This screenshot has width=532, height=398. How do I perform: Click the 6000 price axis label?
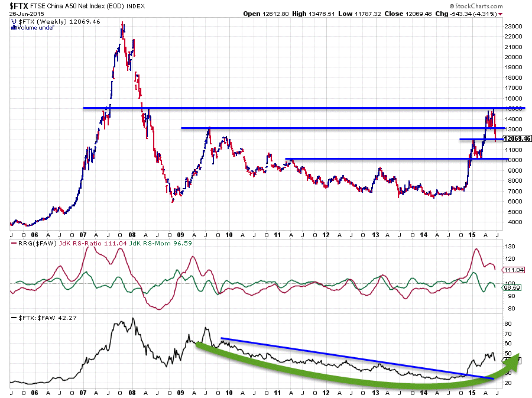click(515, 201)
